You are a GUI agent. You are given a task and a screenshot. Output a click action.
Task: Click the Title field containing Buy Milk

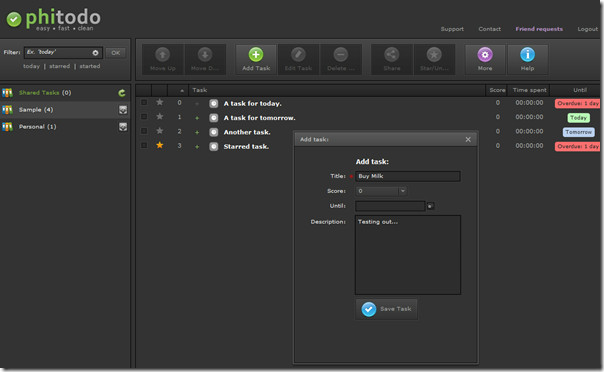(408, 176)
